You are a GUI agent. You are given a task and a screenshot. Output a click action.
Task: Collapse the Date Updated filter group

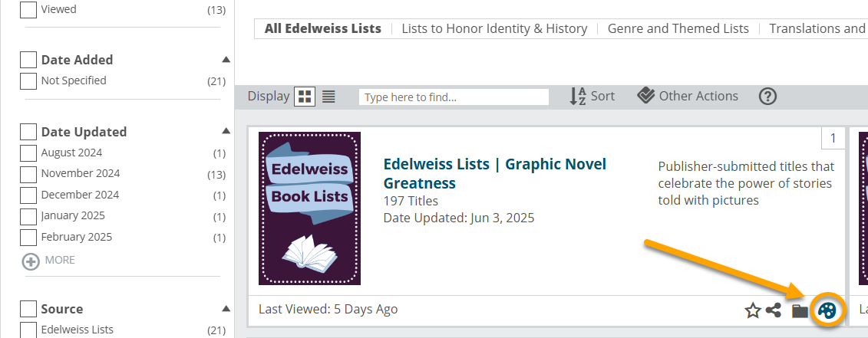point(226,131)
